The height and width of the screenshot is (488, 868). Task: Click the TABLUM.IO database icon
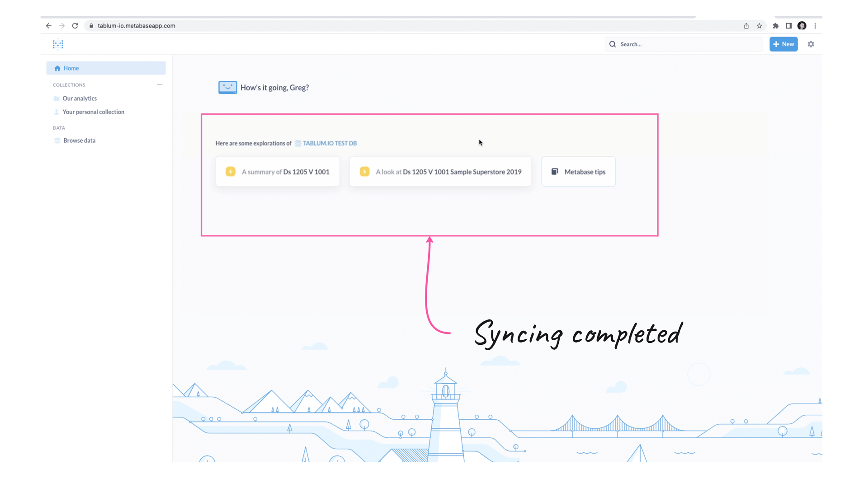pyautogui.click(x=298, y=143)
